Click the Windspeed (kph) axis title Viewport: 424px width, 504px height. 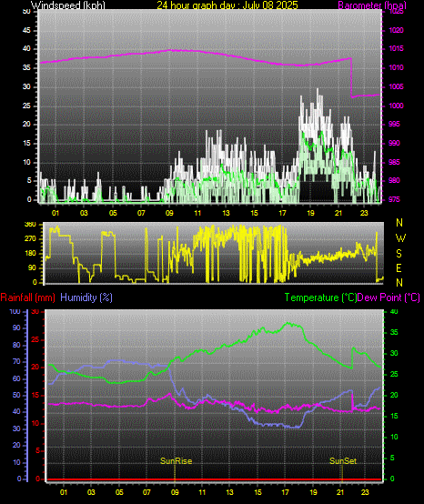(68, 5)
